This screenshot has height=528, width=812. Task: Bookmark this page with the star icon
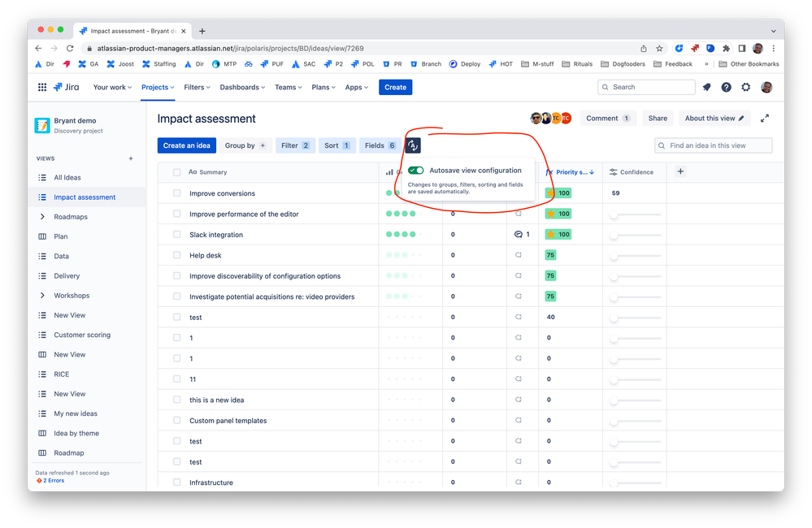659,48
